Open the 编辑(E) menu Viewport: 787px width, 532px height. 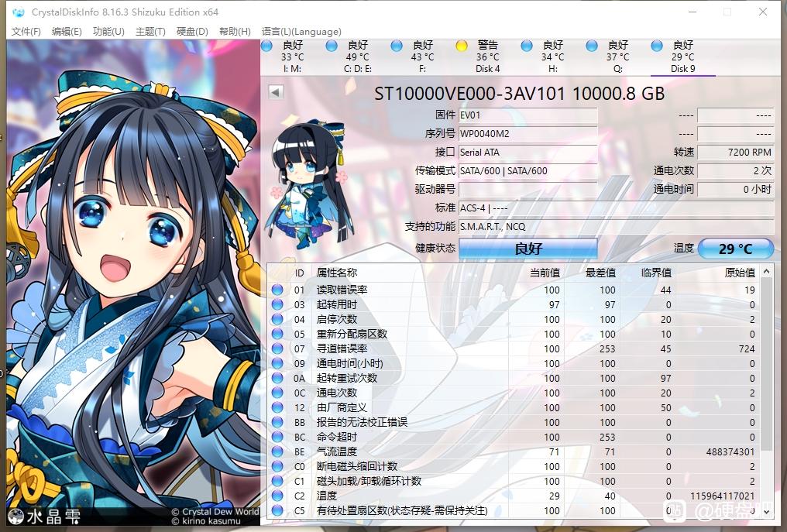click(67, 32)
